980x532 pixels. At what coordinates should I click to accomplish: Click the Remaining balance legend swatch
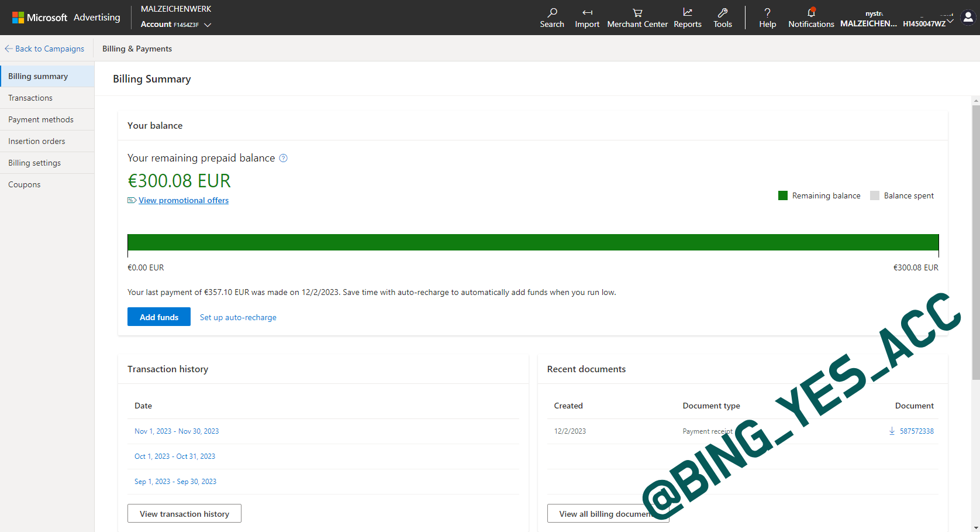pyautogui.click(x=783, y=195)
